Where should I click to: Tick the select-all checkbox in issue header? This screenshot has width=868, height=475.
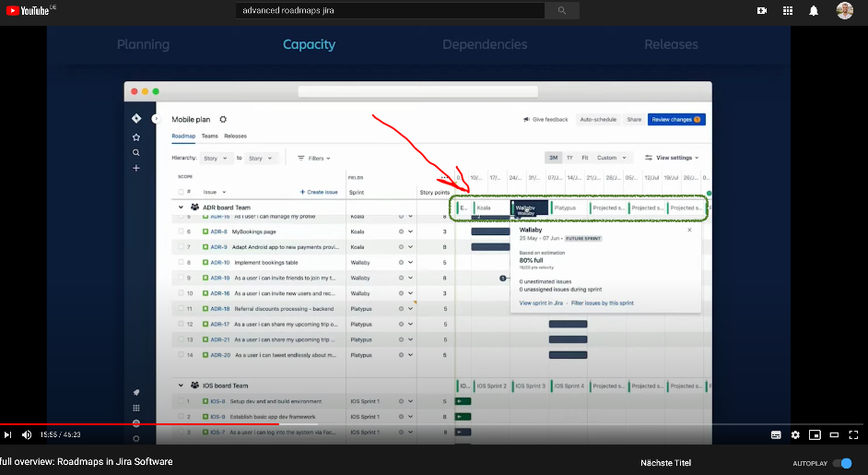pyautogui.click(x=181, y=193)
